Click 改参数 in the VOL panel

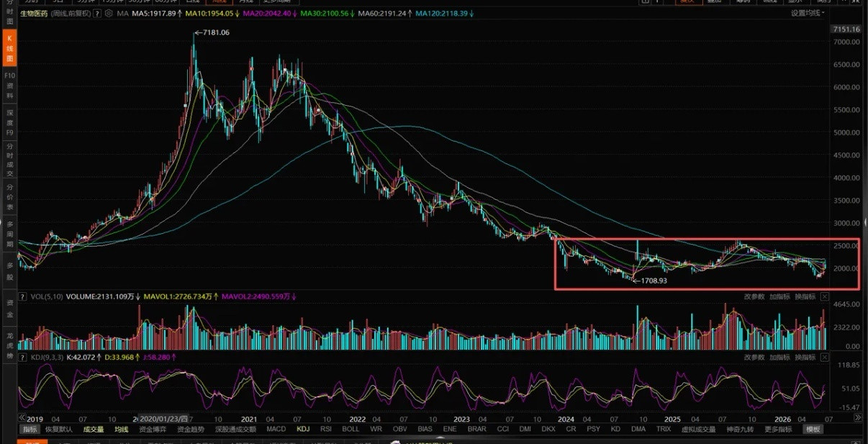754,296
